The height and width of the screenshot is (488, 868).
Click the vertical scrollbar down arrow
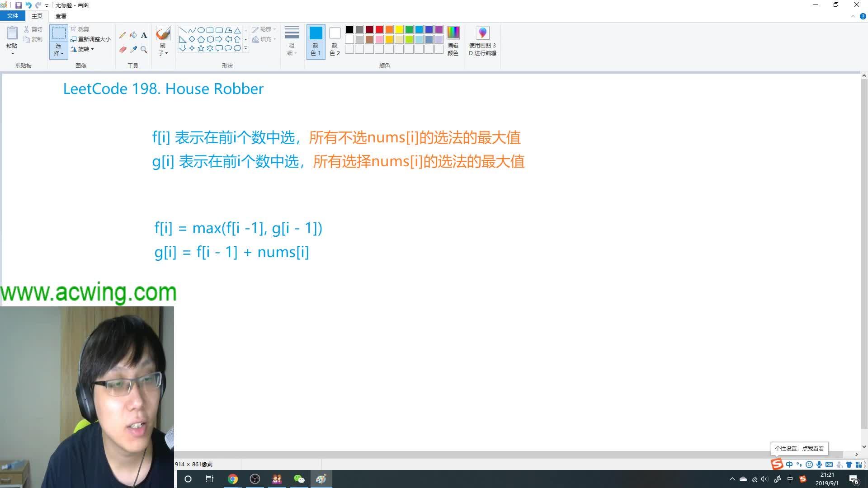point(864,447)
